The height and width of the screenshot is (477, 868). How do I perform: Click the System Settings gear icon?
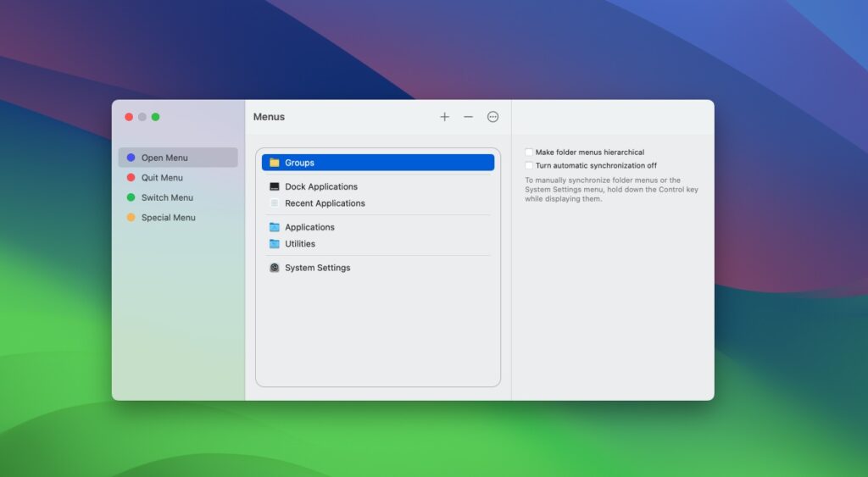point(275,268)
